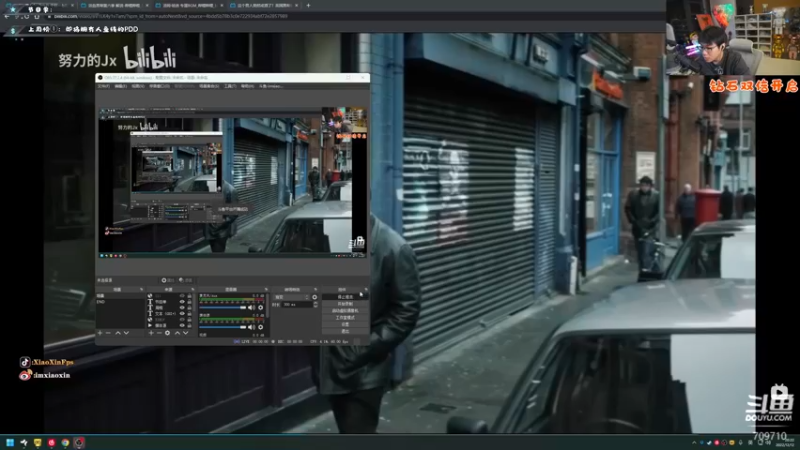Go back in the browser
This screenshot has height=450, width=800.
coord(7,16)
